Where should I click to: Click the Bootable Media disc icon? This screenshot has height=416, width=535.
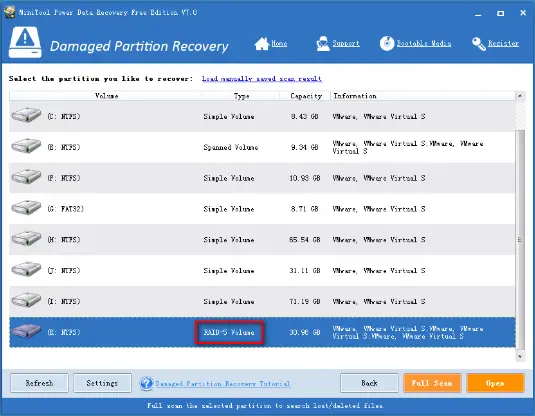[x=387, y=44]
